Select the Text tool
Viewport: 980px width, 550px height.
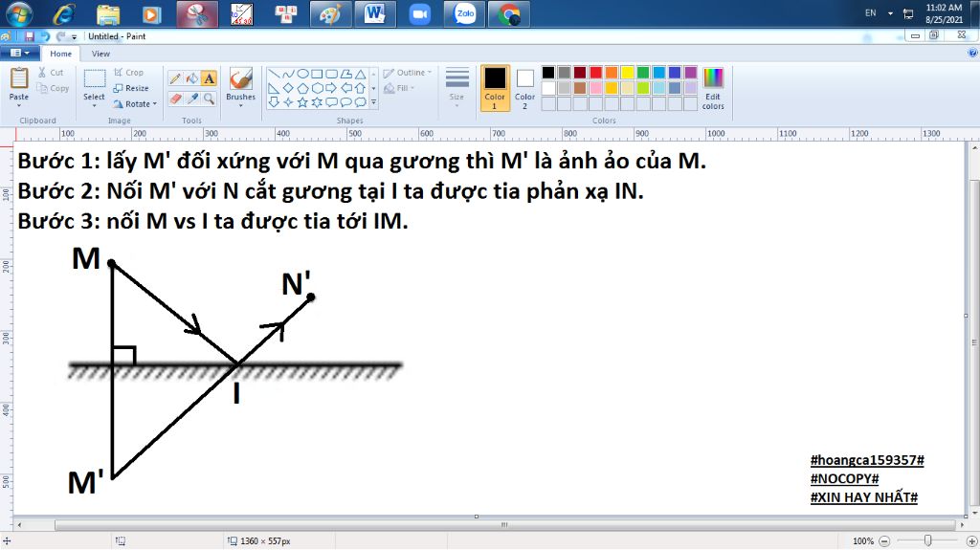pyautogui.click(x=209, y=78)
